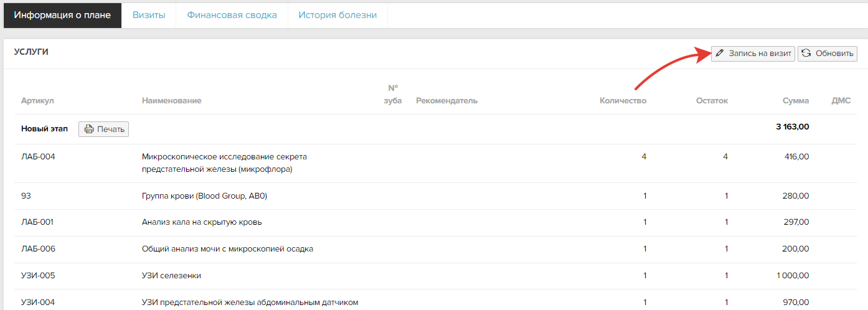Click the sum 200,00

(x=796, y=249)
